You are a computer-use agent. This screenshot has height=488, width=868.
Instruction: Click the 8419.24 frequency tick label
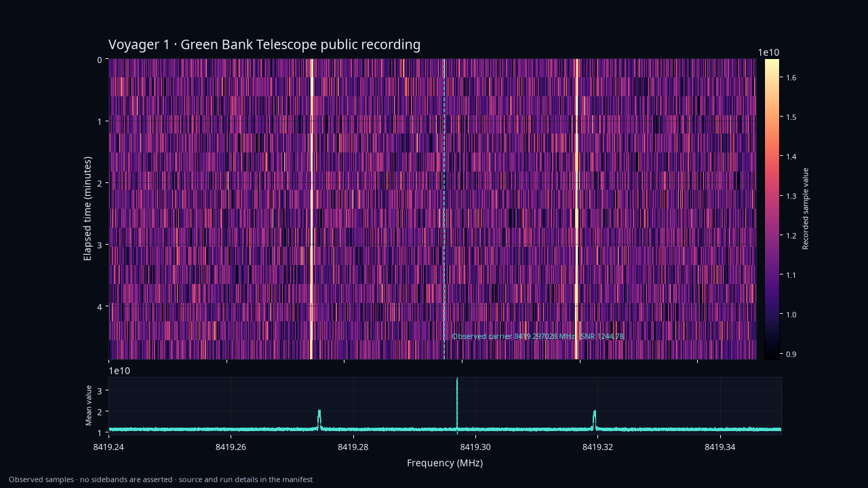pos(108,447)
